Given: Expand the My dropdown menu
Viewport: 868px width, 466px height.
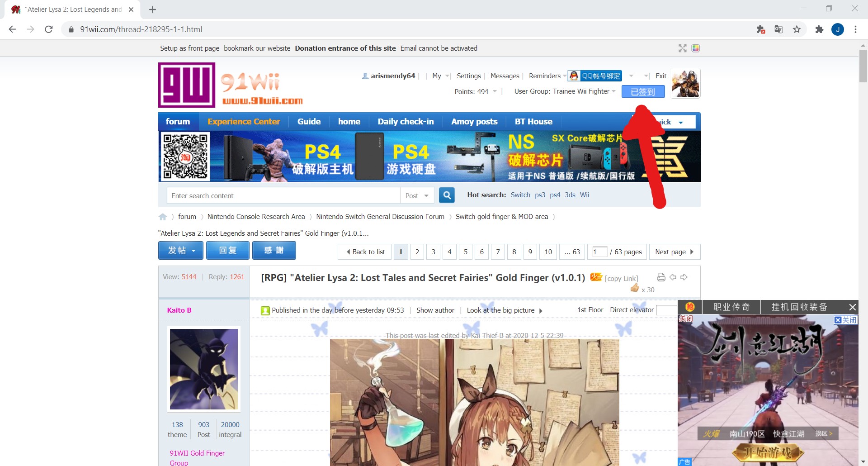Looking at the screenshot, I should [441, 76].
